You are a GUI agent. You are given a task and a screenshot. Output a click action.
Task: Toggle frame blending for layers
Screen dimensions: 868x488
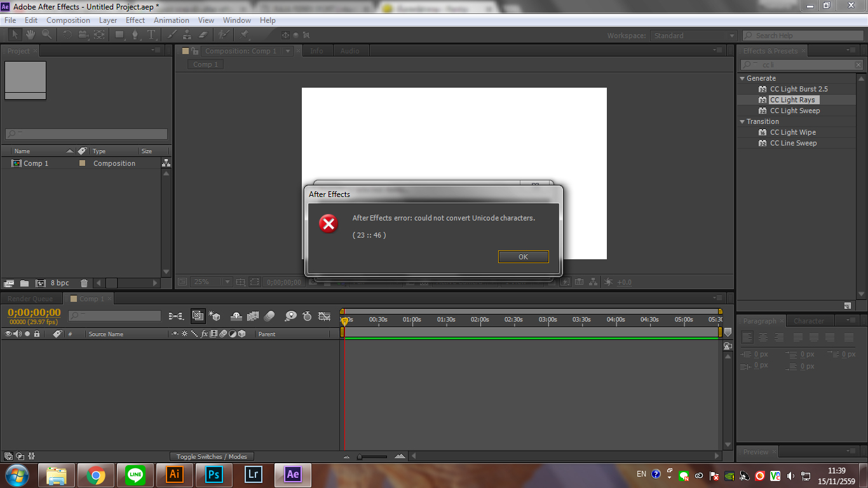tap(252, 315)
